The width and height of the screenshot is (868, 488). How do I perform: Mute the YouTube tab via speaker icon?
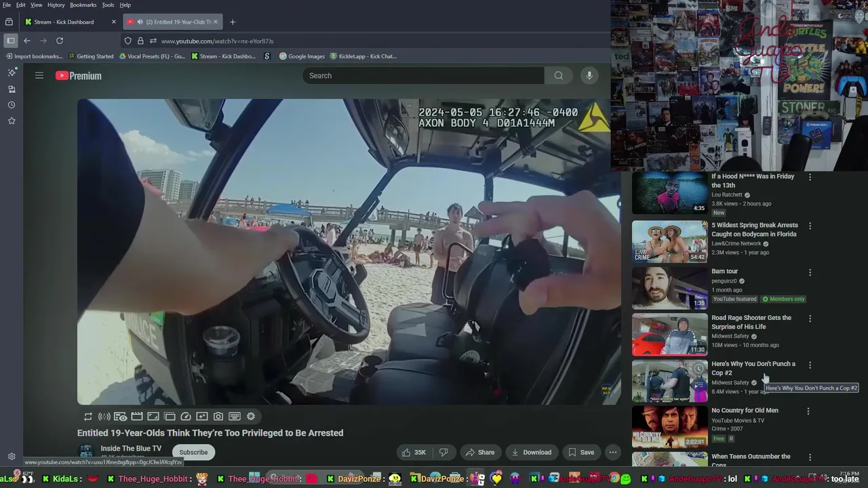[x=140, y=22]
